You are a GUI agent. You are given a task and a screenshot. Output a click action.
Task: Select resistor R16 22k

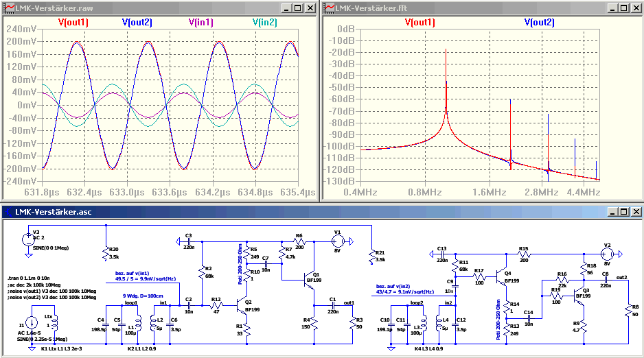coord(562,281)
